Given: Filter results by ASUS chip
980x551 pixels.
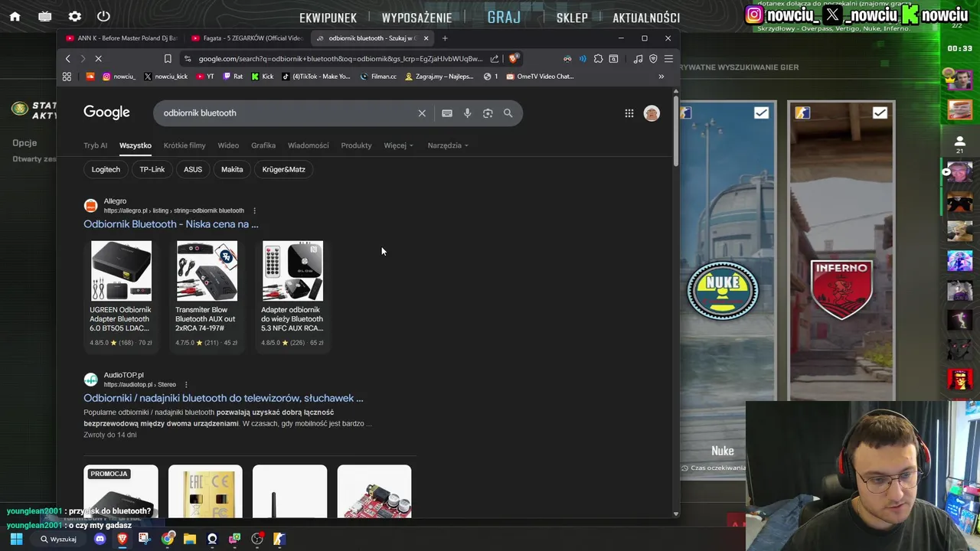Looking at the screenshot, I should click(x=193, y=170).
